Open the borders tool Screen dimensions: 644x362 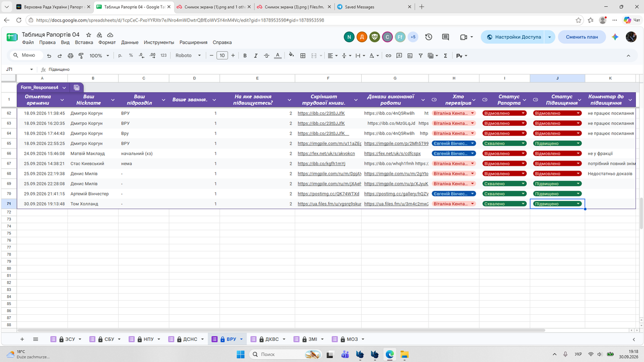click(303, 56)
